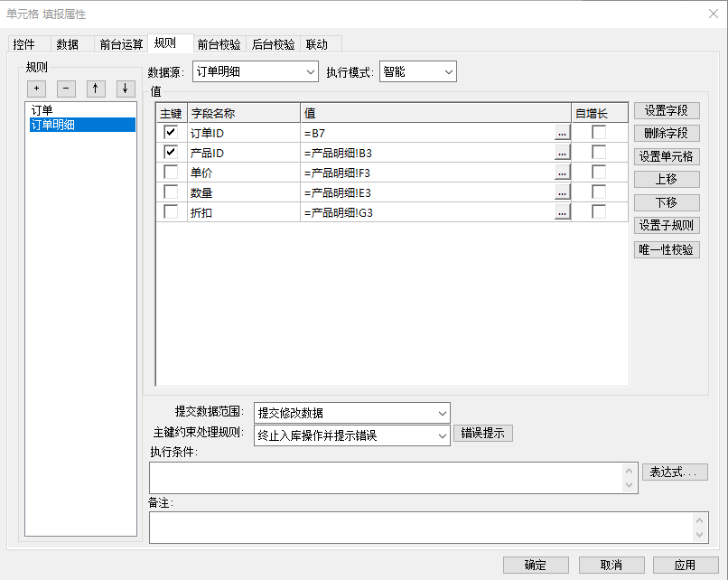The image size is (728, 580).
Task: Click the 设置字段 button
Action: (667, 111)
